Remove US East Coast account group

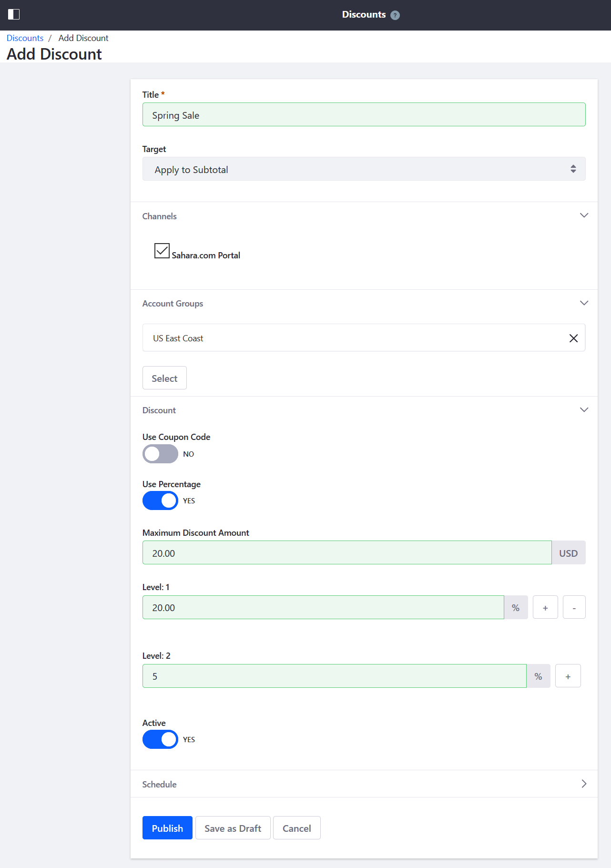[573, 338]
